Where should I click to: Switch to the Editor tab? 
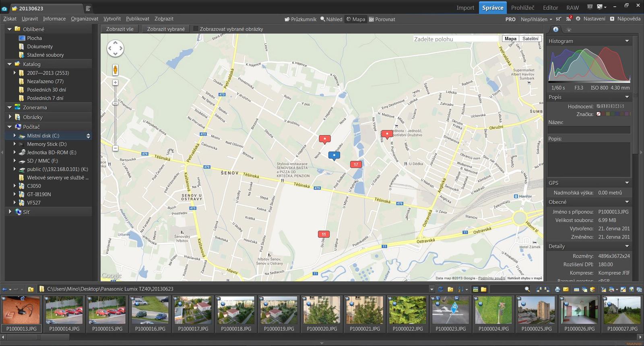point(550,8)
